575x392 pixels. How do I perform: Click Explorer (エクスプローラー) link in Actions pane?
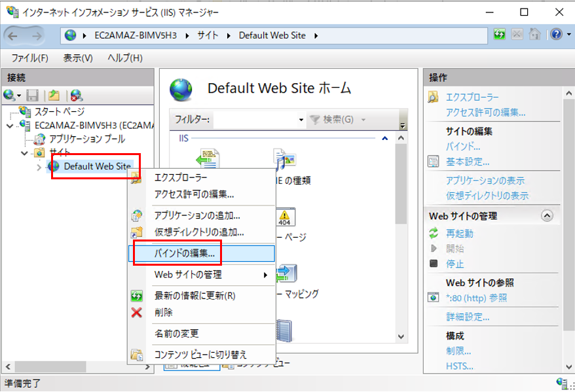[x=472, y=97]
